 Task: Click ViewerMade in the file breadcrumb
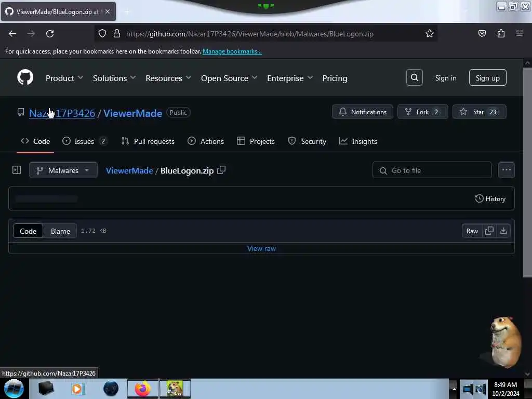129,170
